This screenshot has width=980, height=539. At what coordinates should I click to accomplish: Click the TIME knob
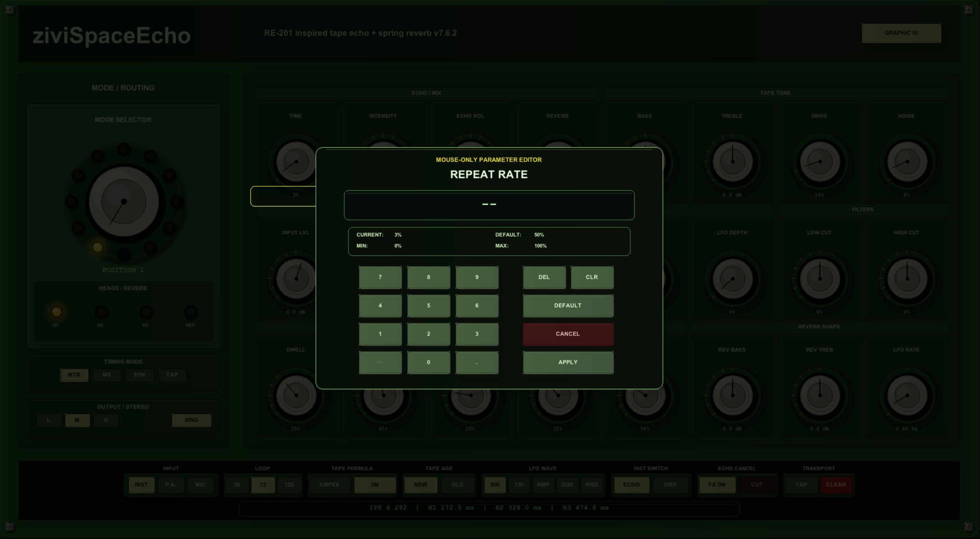click(x=295, y=162)
